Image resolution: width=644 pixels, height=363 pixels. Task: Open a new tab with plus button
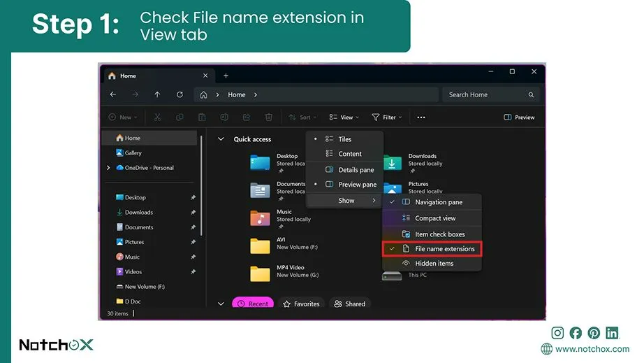pyautogui.click(x=226, y=76)
